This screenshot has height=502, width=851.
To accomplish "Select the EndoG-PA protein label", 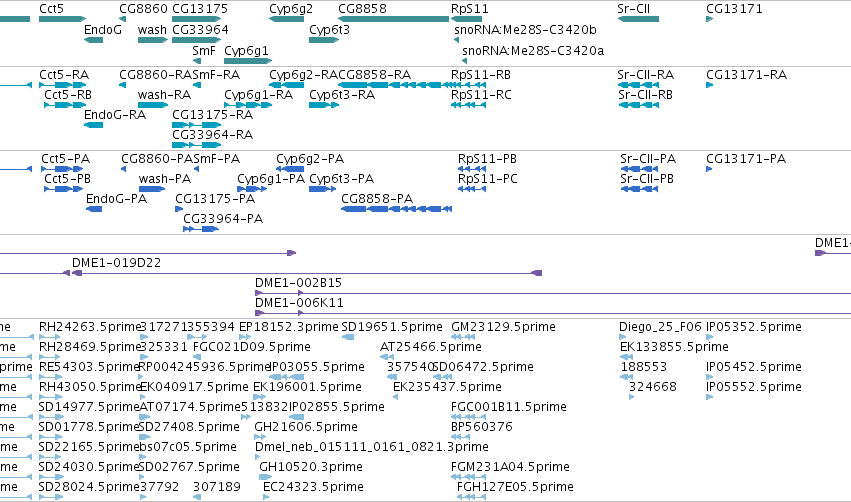I will pyautogui.click(x=117, y=199).
